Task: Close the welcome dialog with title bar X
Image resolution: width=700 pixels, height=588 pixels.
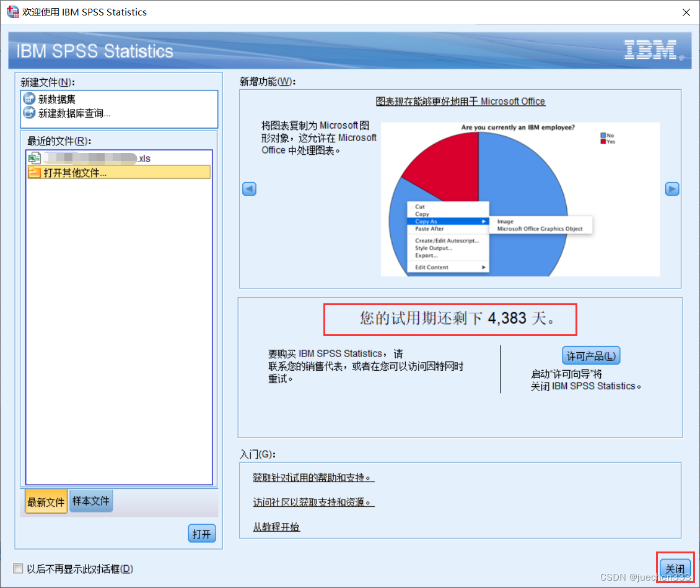Action: click(686, 12)
